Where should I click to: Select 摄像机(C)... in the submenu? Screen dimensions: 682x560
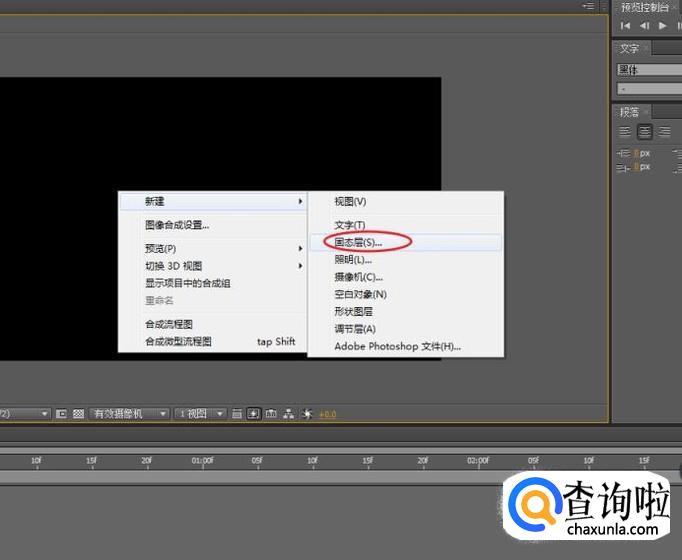click(358, 277)
